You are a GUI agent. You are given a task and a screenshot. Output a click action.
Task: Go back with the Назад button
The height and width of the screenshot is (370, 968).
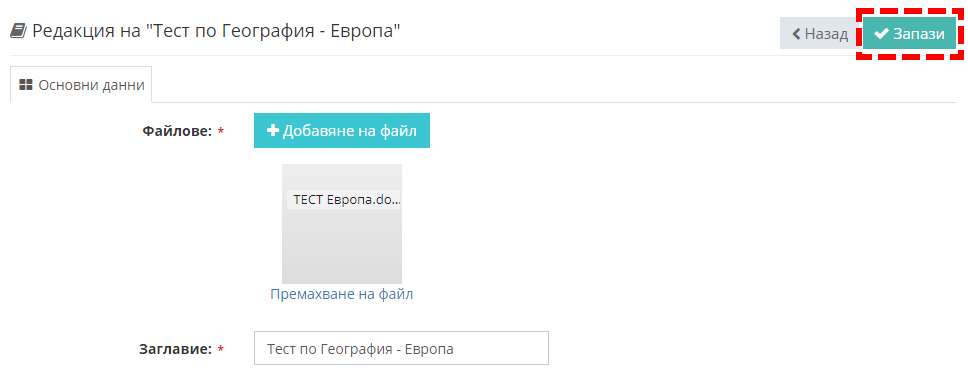click(820, 34)
